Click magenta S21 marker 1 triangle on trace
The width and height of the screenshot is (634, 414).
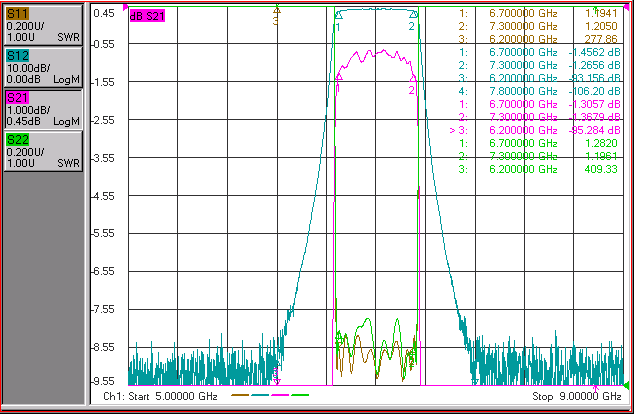[339, 77]
